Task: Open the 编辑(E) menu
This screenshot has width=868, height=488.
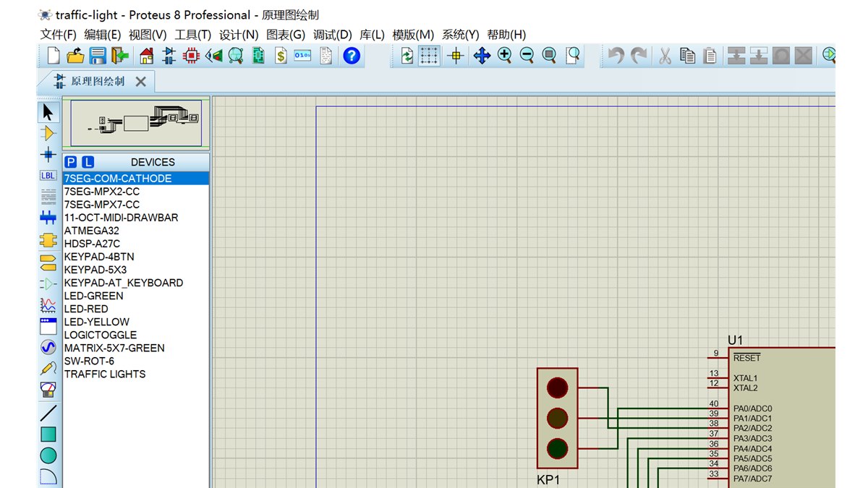Action: pos(103,35)
